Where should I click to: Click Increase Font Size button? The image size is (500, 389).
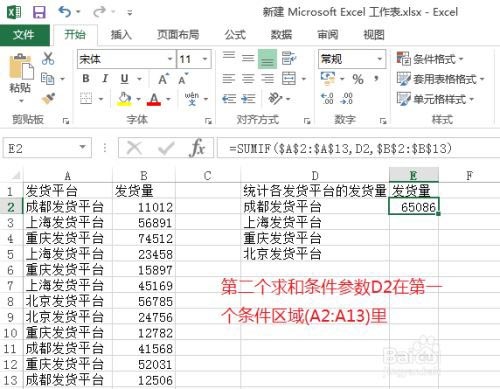pos(163,79)
